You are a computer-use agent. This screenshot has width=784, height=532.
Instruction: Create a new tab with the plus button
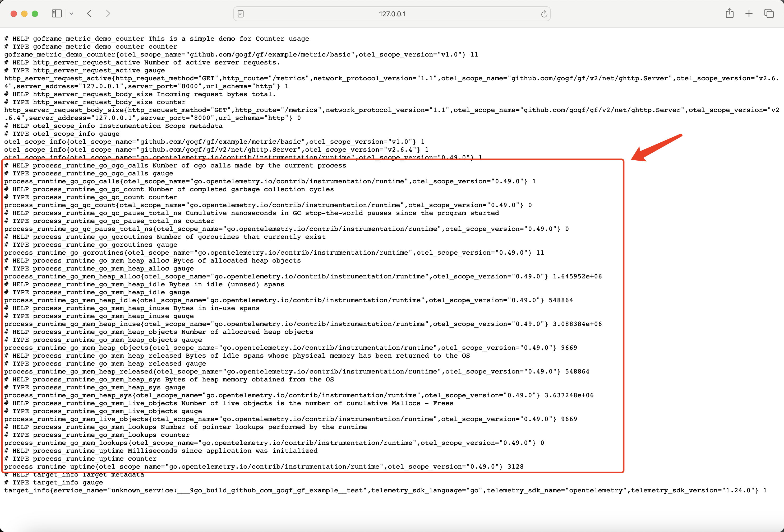749,13
